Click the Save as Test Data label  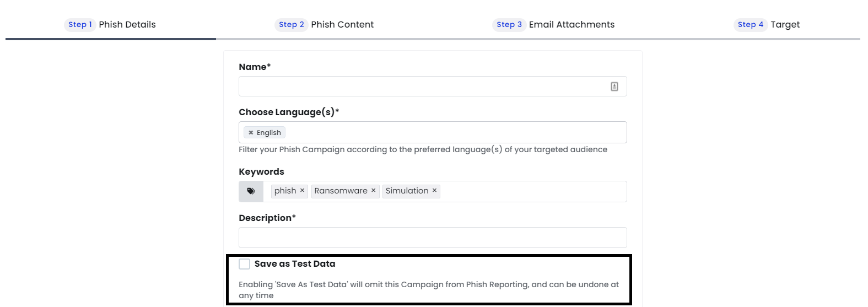(x=295, y=264)
